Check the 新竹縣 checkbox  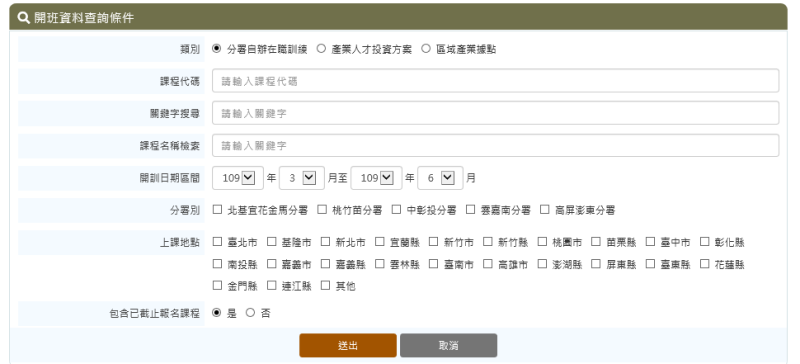pyautogui.click(x=488, y=241)
